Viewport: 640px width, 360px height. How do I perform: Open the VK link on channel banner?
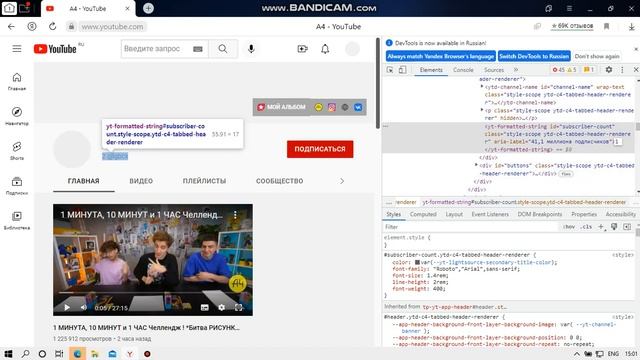[x=358, y=107]
